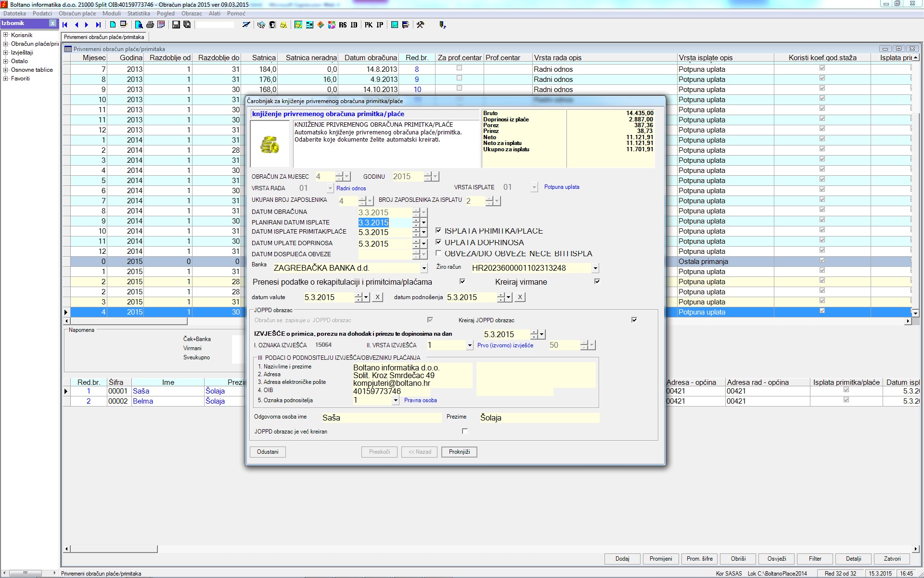Open the Banka dropdown list

(424, 268)
